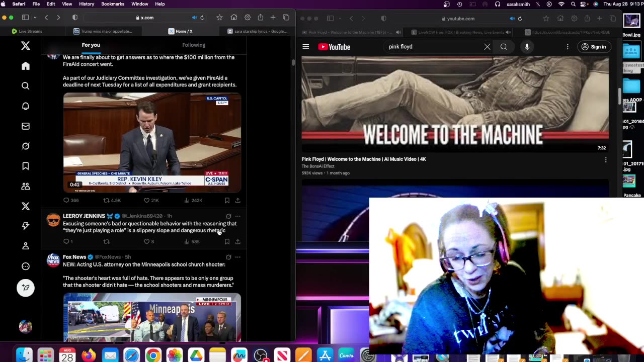Select the Live Streams Safari tab

tap(27, 31)
